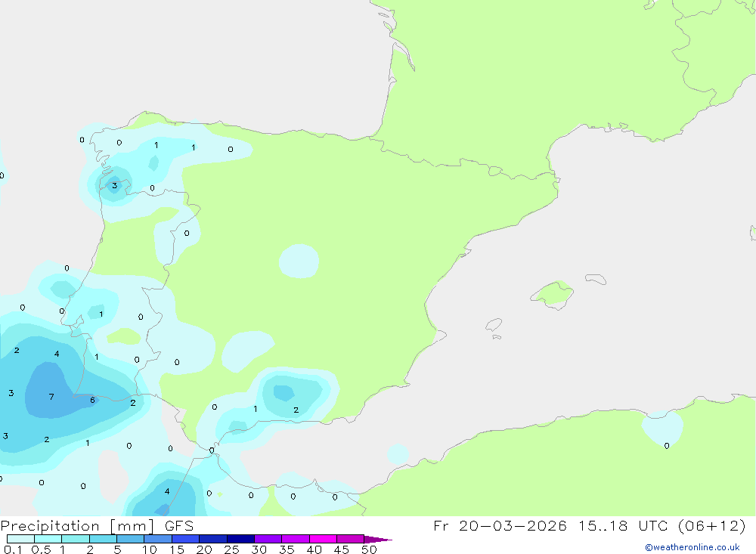Click the over-50 arrow tip of legend
Screen dimensions: 756x554
(x=378, y=539)
